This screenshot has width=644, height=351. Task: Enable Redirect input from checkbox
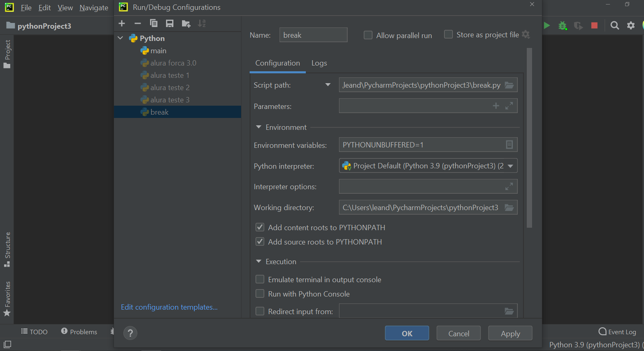click(x=260, y=311)
